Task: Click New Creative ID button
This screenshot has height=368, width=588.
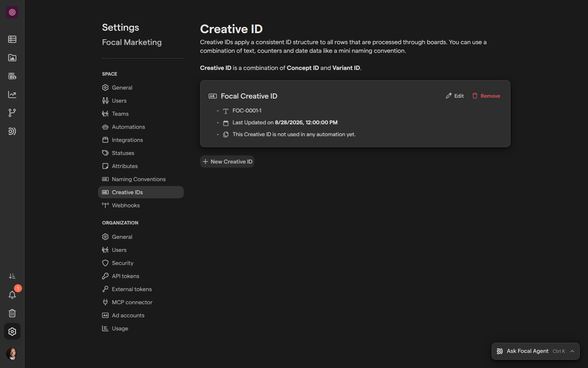Action: (x=227, y=162)
